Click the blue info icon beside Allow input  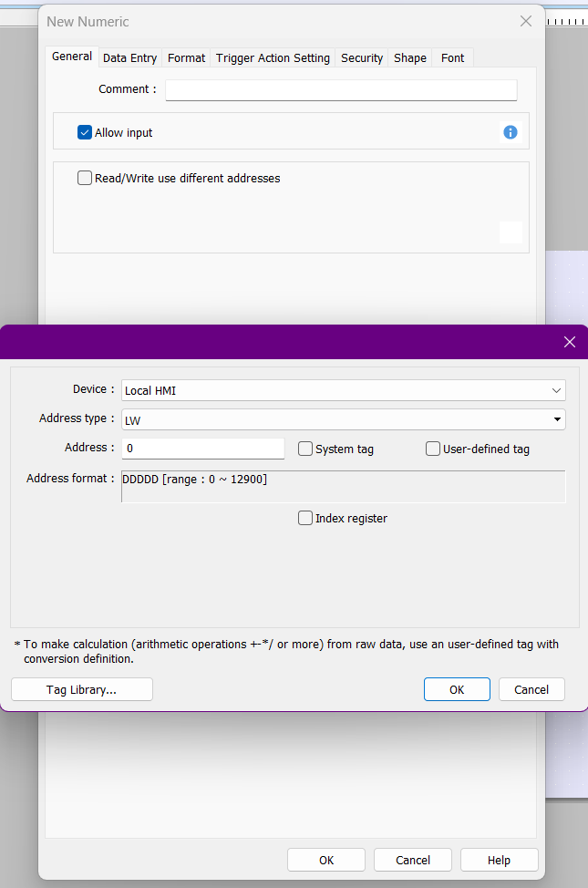[511, 132]
